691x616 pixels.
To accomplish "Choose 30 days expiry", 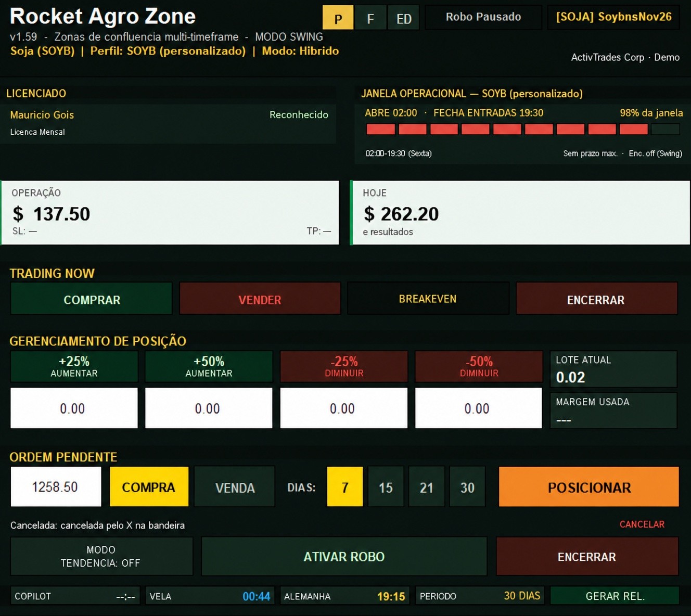I will click(467, 486).
